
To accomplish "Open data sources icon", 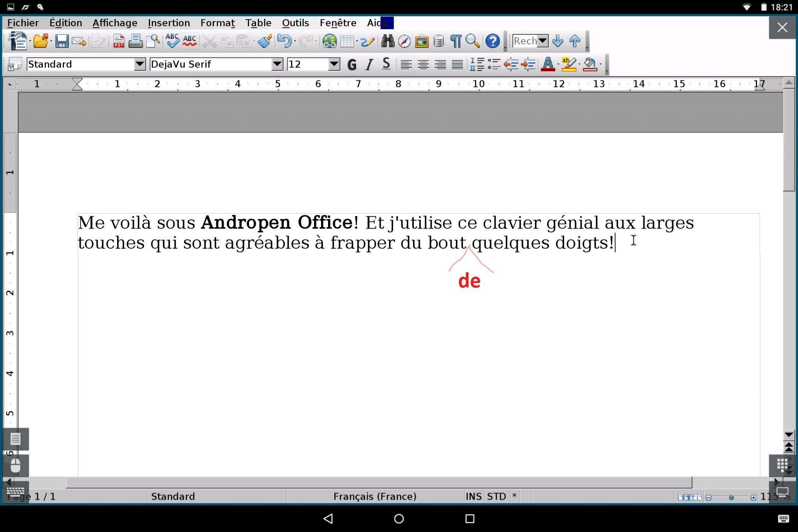I will [x=439, y=41].
